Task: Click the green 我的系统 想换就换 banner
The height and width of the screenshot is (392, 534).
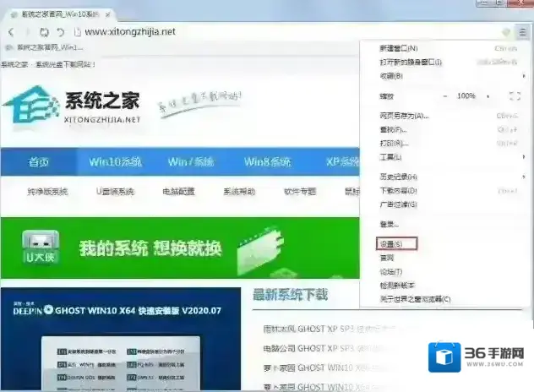Action: pos(180,248)
